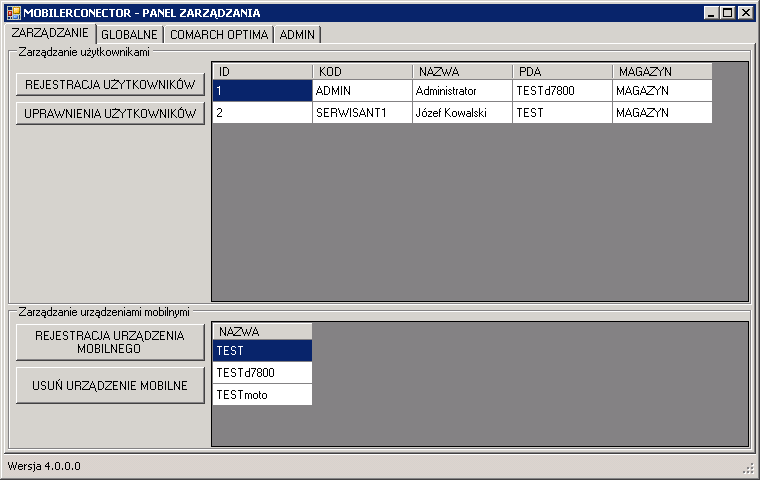
Task: Open the COMARCH OPTIMA tab
Action: pos(219,34)
